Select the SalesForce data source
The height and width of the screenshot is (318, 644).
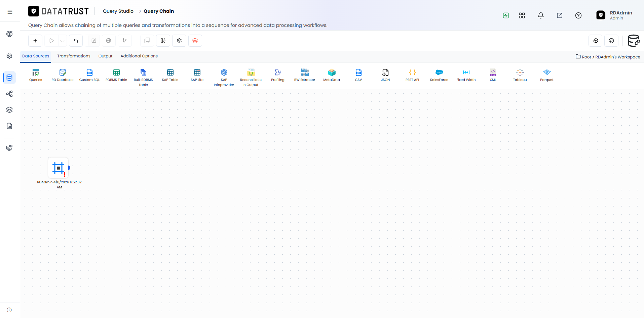point(439,75)
